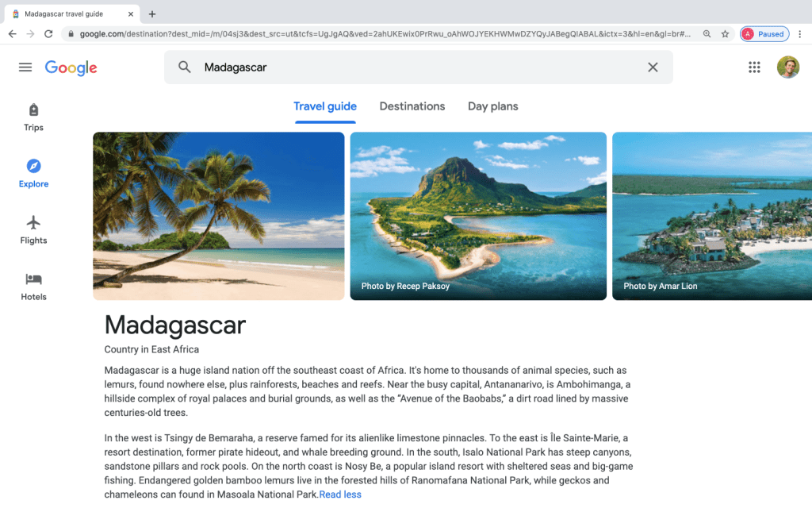
Task: Open the photo by Recep Paksoy
Action: point(478,216)
